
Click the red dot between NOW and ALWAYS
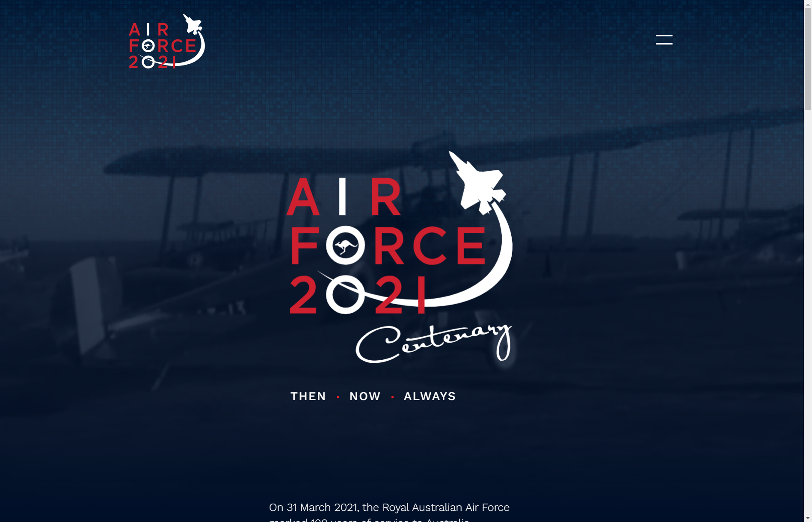click(392, 397)
